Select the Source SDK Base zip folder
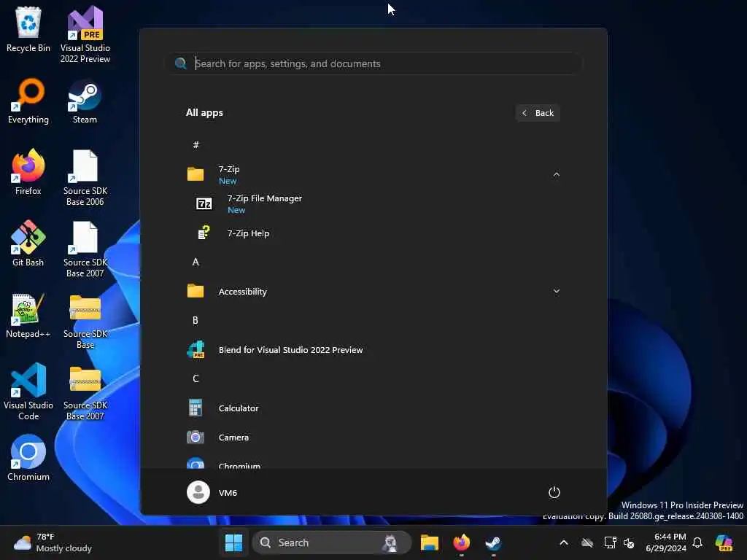This screenshot has height=560, width=747. 85,321
